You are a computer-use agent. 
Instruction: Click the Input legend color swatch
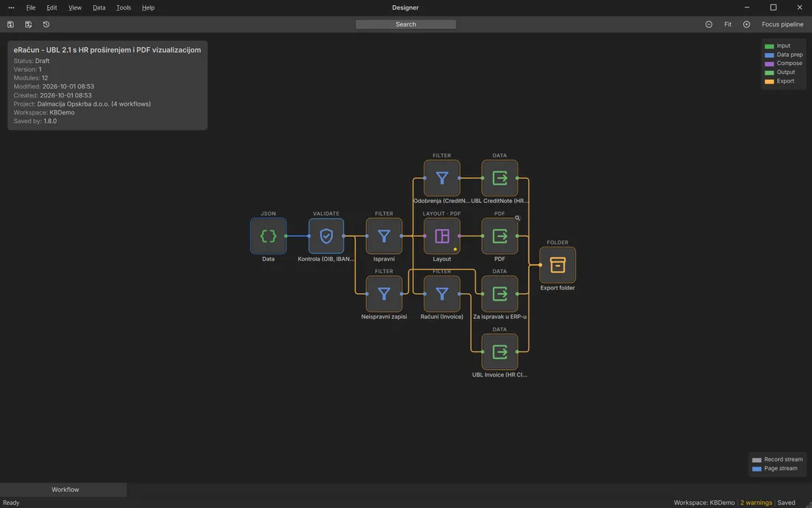769,46
